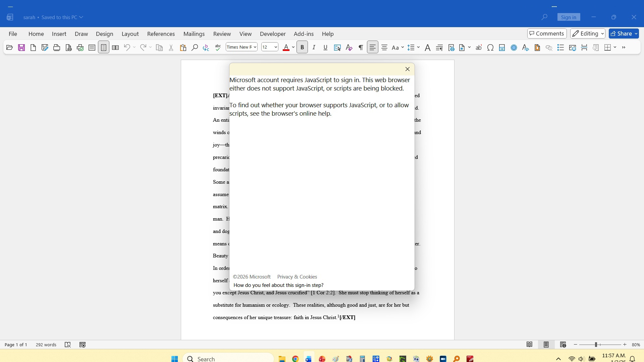Click the Cut scissors icon
Image resolution: width=644 pixels, height=362 pixels.
(171, 48)
